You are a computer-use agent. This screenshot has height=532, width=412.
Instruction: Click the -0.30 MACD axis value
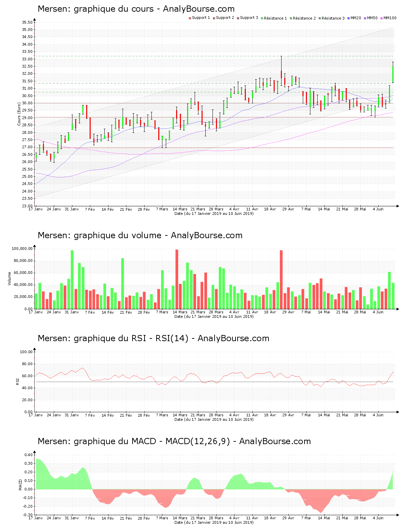point(28,515)
